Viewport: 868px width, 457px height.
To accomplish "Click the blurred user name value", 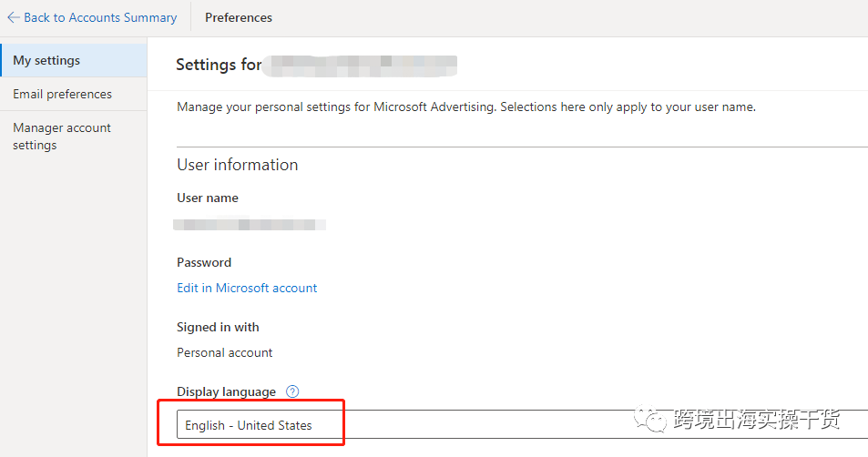I will click(250, 223).
